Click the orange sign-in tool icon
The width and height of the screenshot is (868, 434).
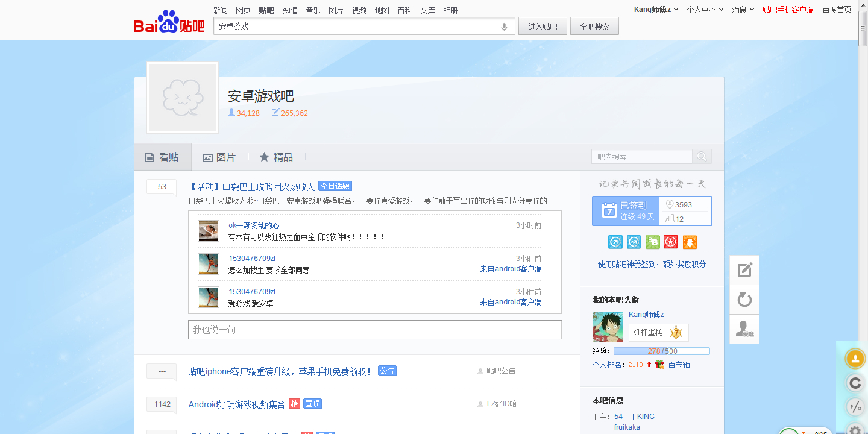point(690,242)
